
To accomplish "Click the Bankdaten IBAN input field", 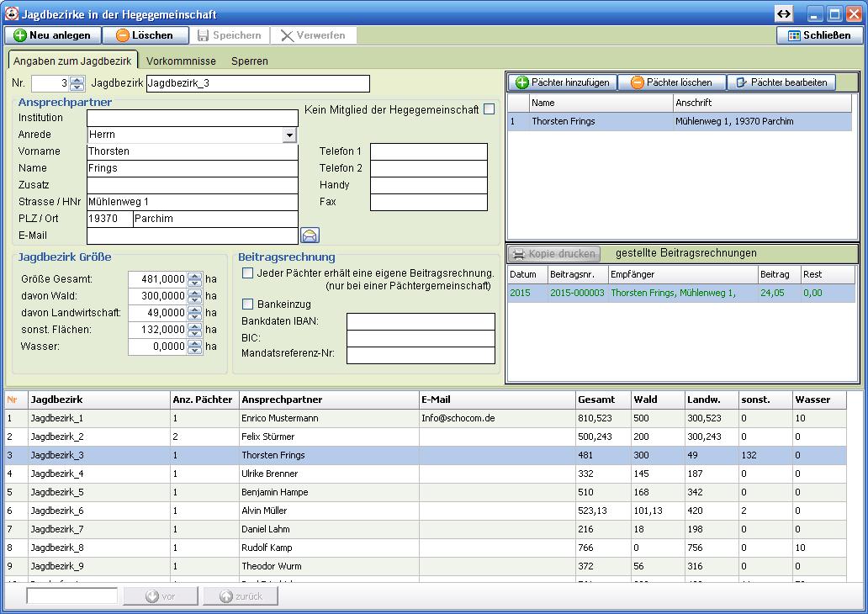I will point(421,322).
